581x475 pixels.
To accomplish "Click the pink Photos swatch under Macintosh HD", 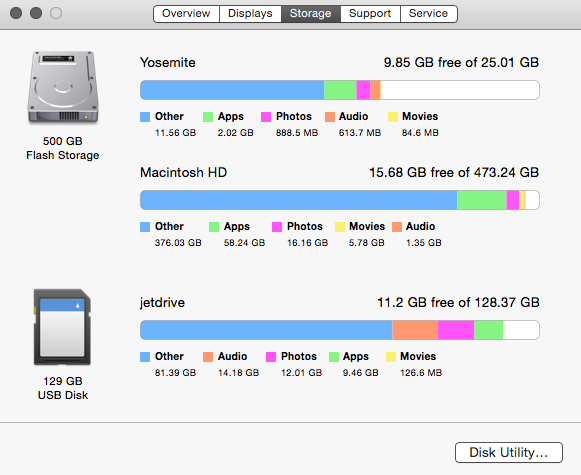I will [277, 227].
